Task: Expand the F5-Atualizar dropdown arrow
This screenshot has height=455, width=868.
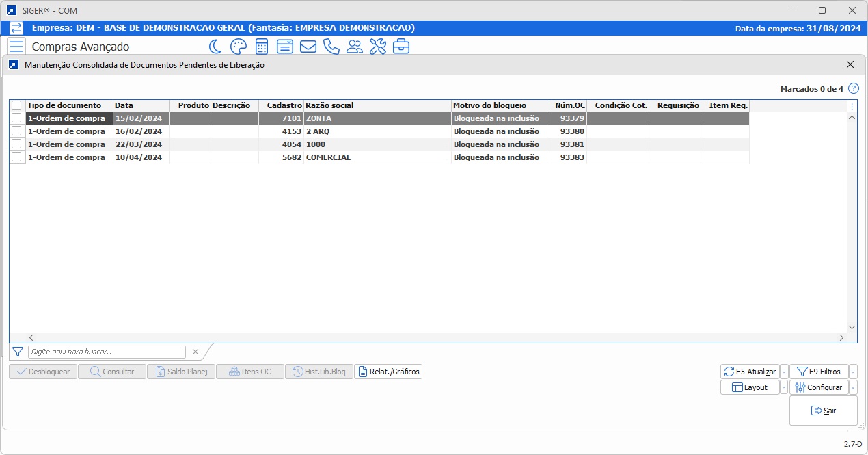Action: (784, 372)
